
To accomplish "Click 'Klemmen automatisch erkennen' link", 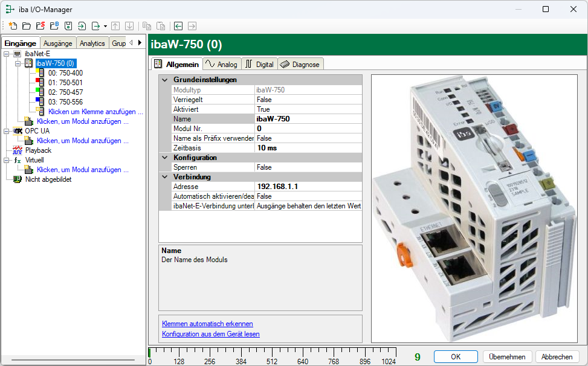I will coord(207,324).
